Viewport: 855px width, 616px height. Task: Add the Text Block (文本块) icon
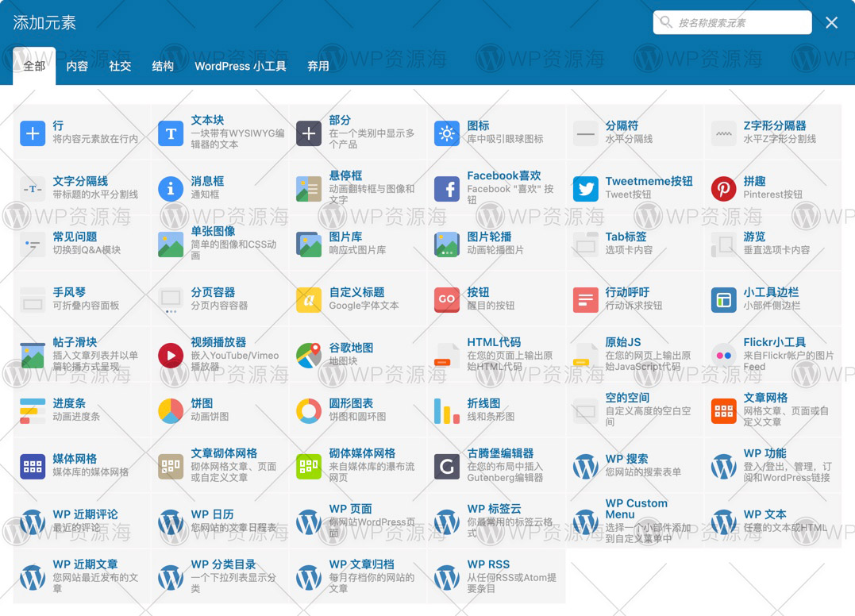tap(171, 133)
